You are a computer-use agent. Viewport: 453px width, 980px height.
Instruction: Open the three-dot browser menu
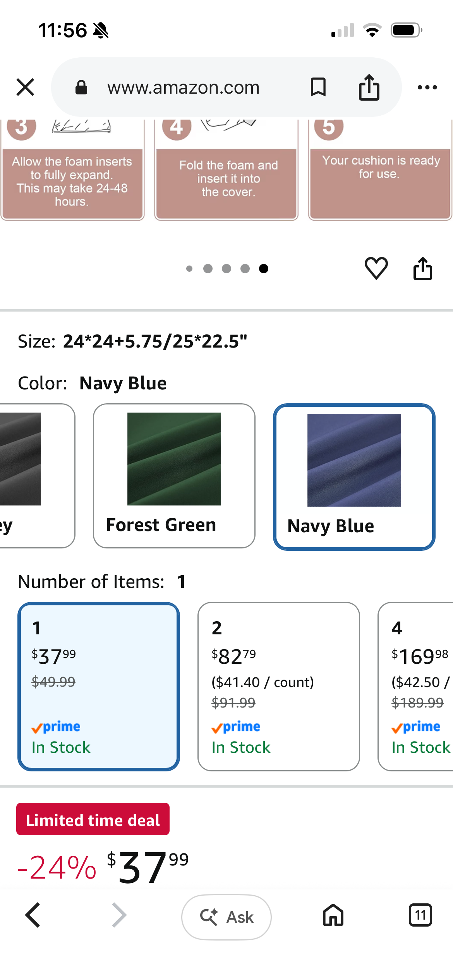(427, 87)
